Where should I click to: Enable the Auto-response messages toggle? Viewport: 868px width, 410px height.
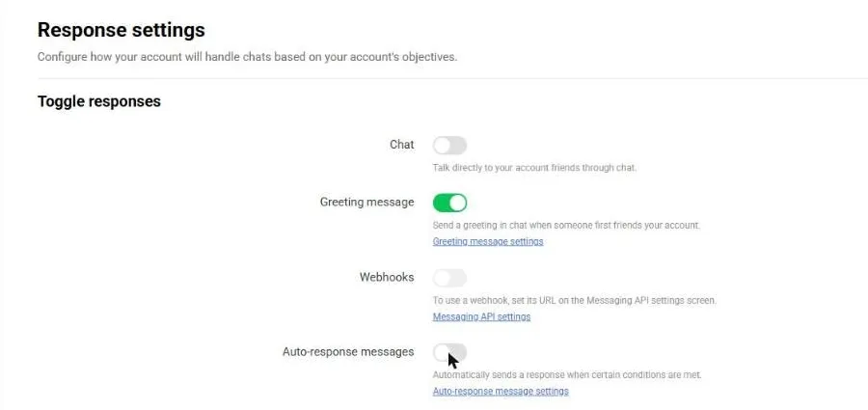point(449,352)
